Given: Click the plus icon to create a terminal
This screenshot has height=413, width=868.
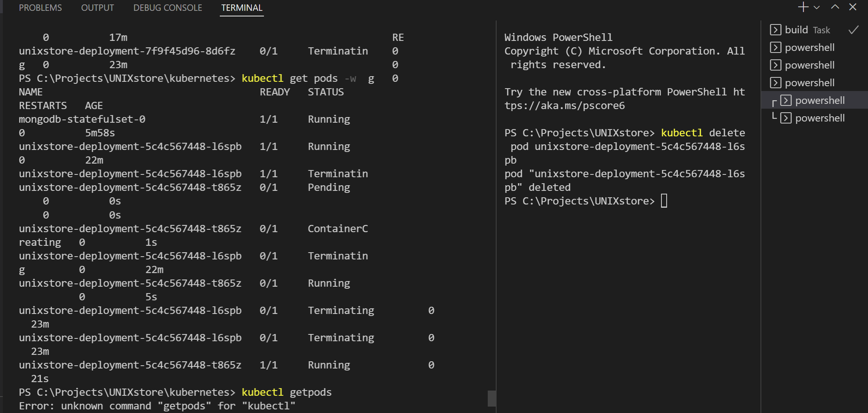Looking at the screenshot, I should tap(803, 7).
